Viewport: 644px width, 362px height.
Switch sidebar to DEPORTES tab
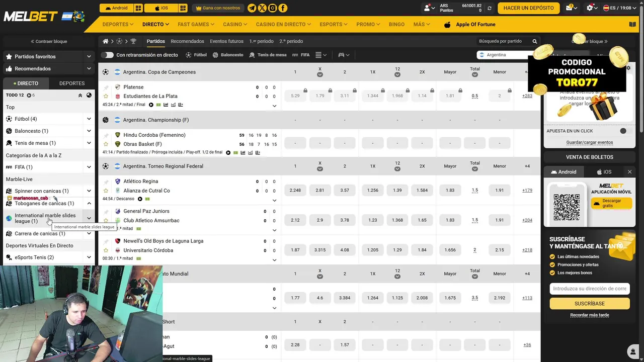[72, 83]
